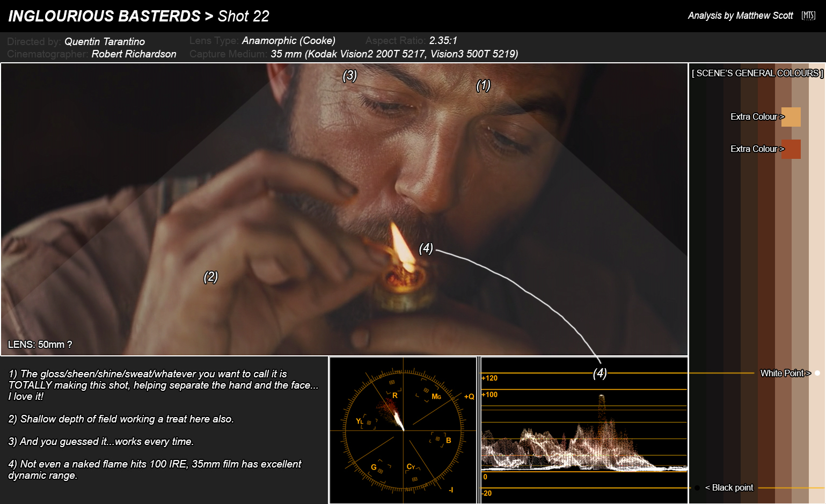Click the 0 level label on the waveform
Screen dimensions: 826x504
coord(485,477)
